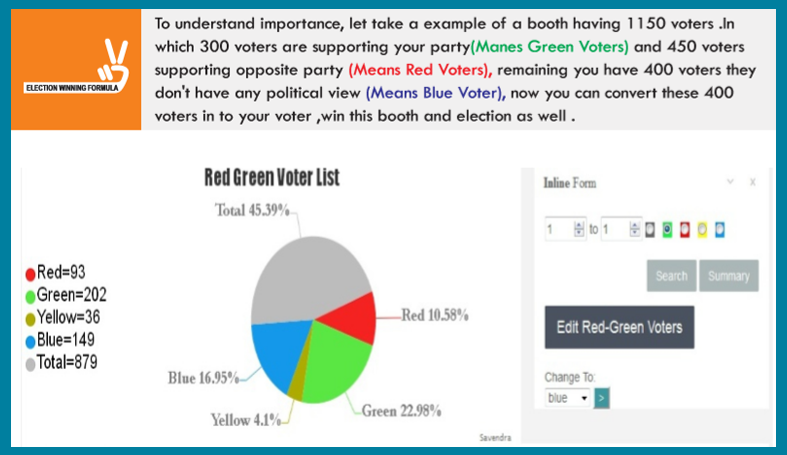Select the grey voter color radio button
Screen dimensions: 787x455
(x=650, y=229)
